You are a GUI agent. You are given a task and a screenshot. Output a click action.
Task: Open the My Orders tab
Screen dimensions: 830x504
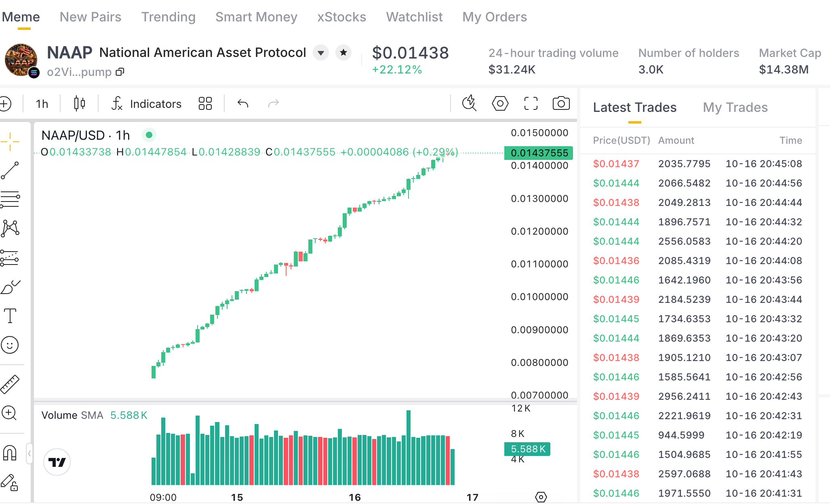pos(495,17)
